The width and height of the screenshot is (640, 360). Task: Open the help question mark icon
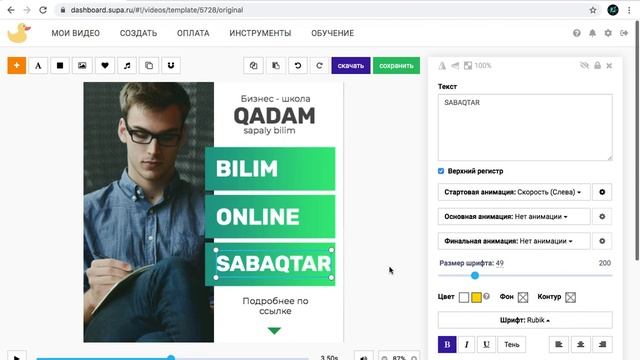577,33
